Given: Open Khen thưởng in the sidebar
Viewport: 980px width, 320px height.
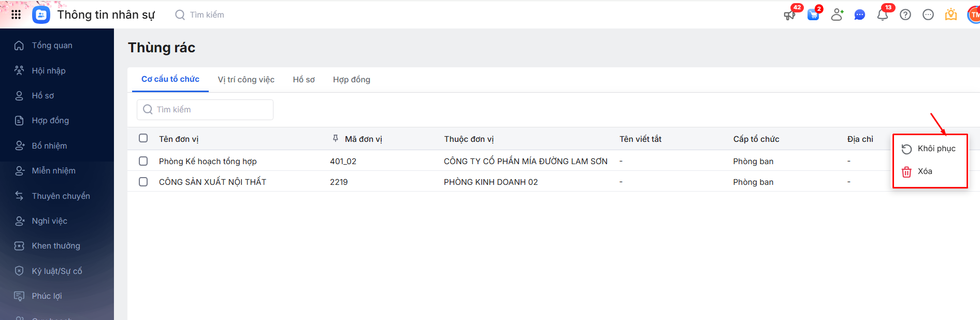Looking at the screenshot, I should click(x=56, y=246).
